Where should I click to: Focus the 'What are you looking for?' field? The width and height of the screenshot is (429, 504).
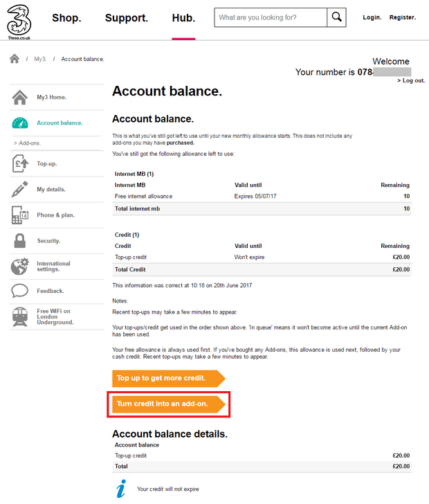(271, 17)
